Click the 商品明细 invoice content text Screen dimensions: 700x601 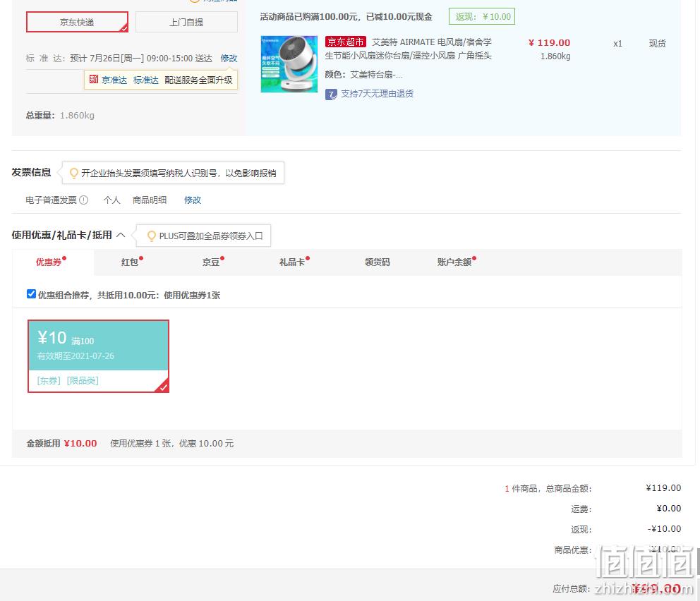(150, 200)
